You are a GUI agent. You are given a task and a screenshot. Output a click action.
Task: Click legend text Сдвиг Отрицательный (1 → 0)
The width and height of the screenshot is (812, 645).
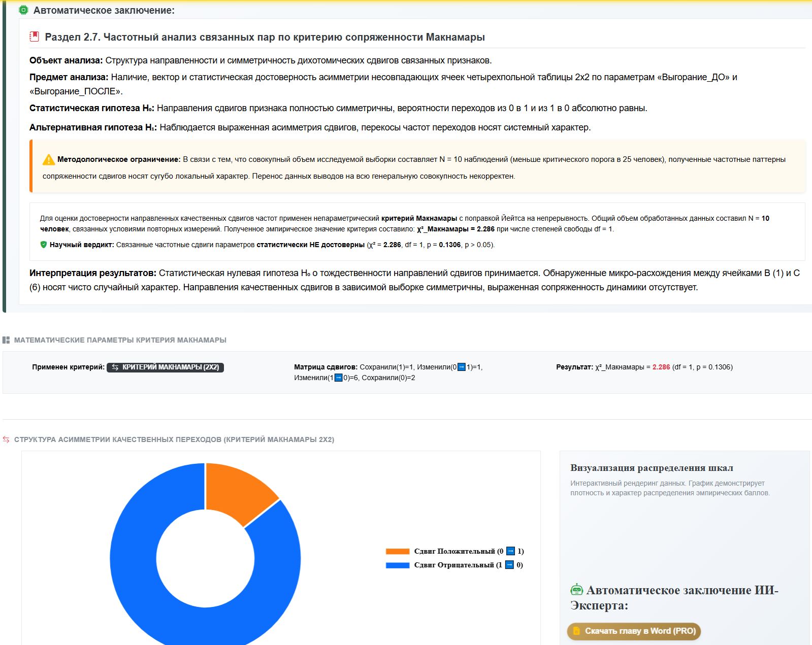coord(468,565)
